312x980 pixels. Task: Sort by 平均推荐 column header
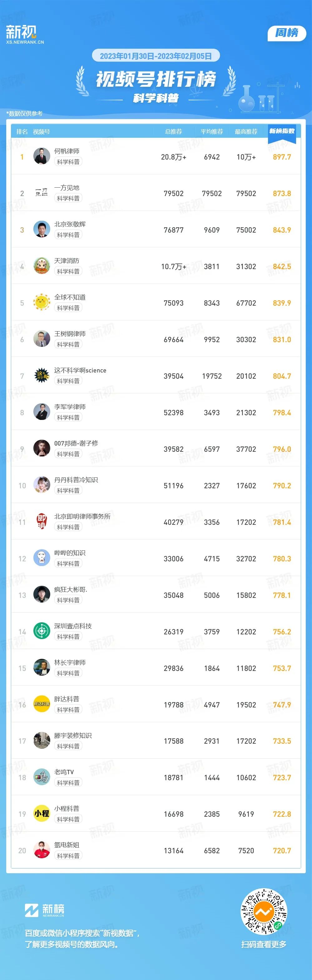[x=212, y=132]
